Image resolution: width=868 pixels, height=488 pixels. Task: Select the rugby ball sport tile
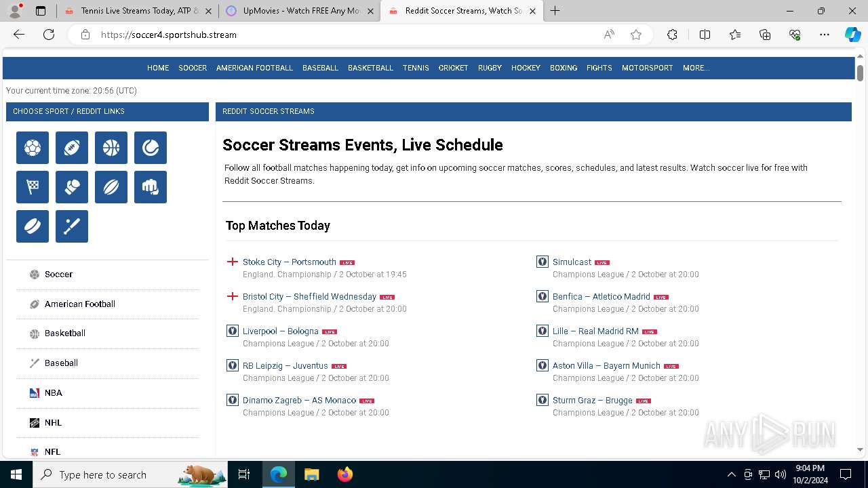pyautogui.click(x=111, y=187)
